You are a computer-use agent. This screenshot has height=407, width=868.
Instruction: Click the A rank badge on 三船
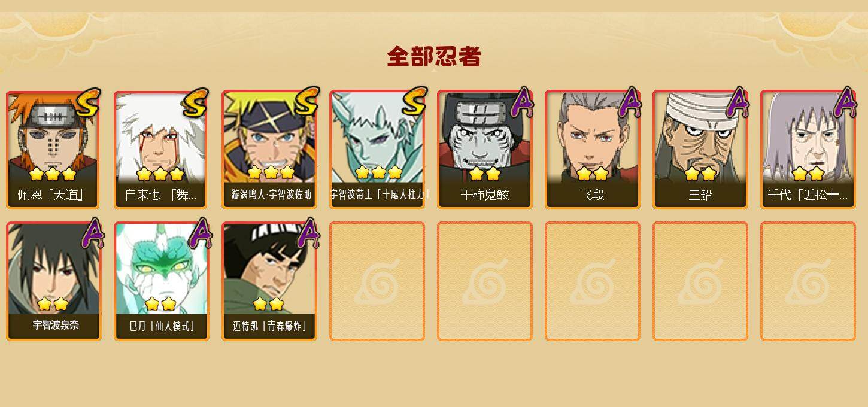(737, 102)
